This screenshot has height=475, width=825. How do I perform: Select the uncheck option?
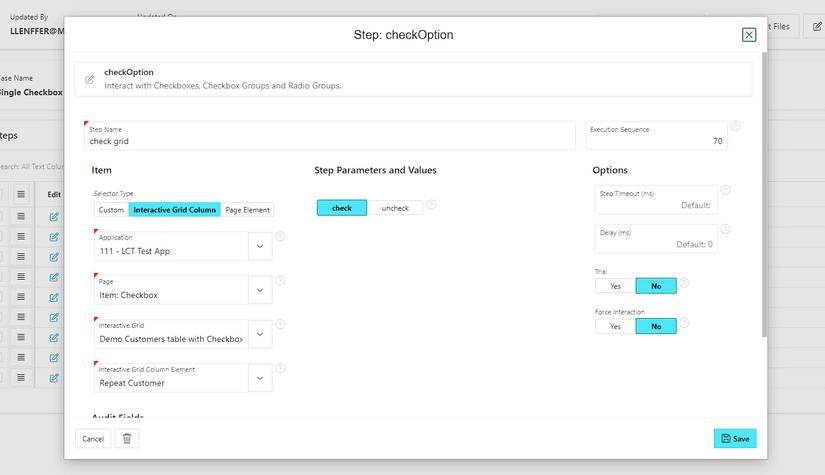pos(395,208)
